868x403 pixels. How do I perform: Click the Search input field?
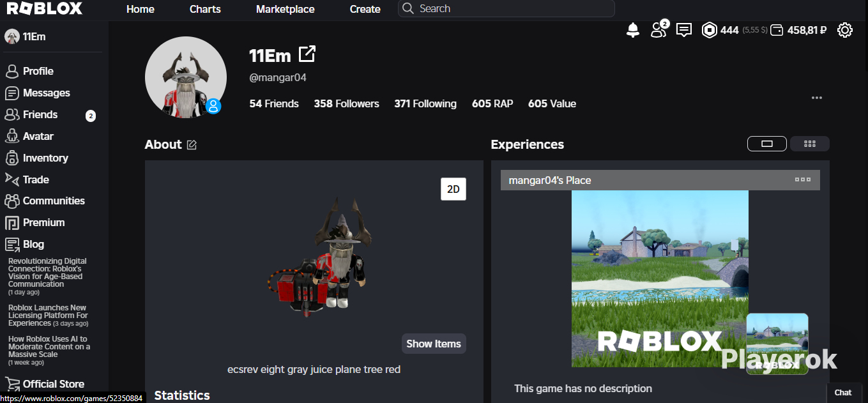[x=506, y=9]
